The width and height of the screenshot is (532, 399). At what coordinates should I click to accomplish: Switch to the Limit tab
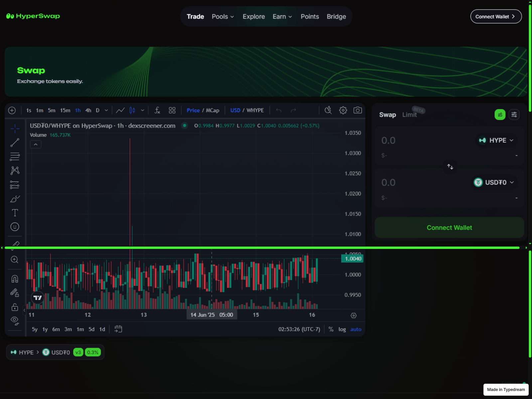pyautogui.click(x=409, y=115)
